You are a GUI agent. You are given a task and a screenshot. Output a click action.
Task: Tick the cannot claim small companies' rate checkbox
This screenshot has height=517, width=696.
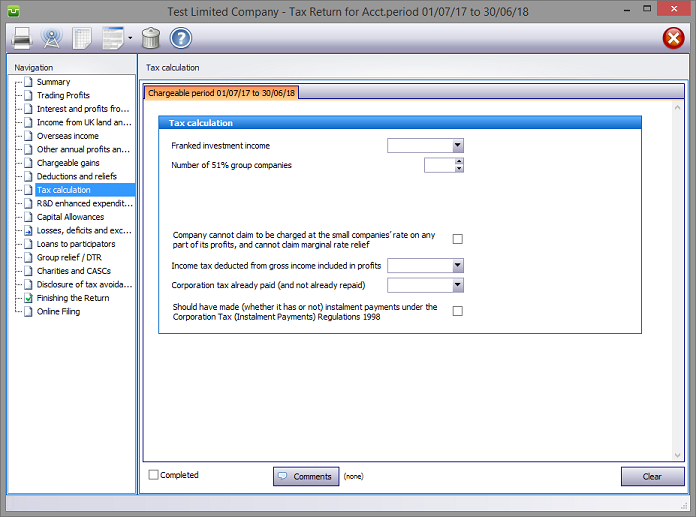(458, 239)
